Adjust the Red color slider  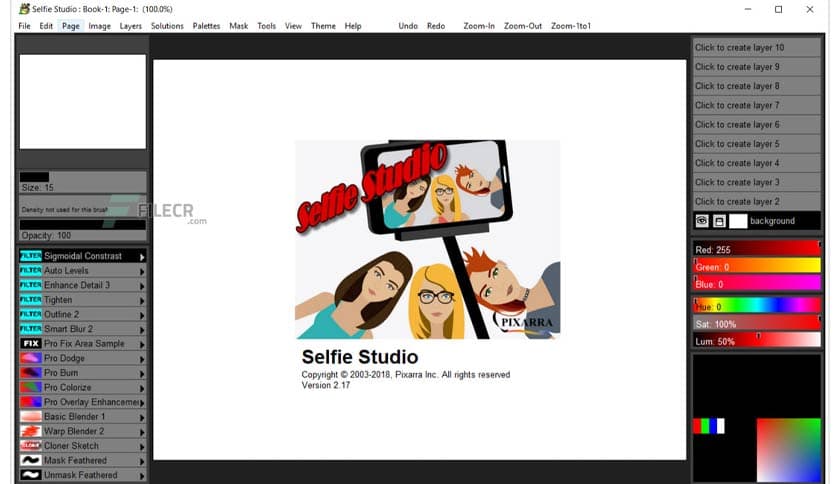tap(757, 249)
